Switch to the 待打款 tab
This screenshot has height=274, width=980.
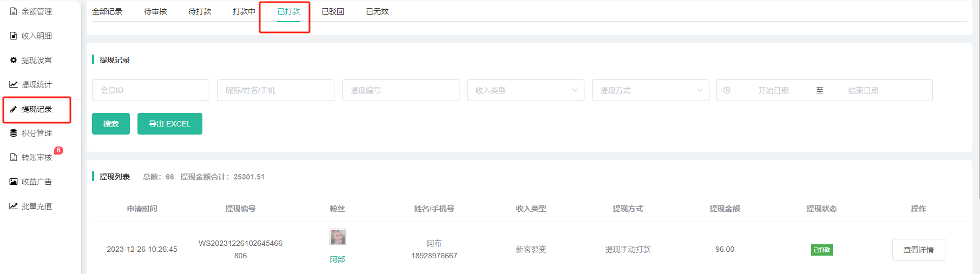click(200, 11)
